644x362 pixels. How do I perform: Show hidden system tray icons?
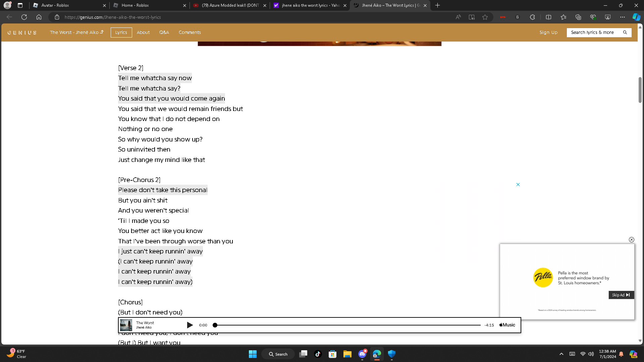(561, 354)
